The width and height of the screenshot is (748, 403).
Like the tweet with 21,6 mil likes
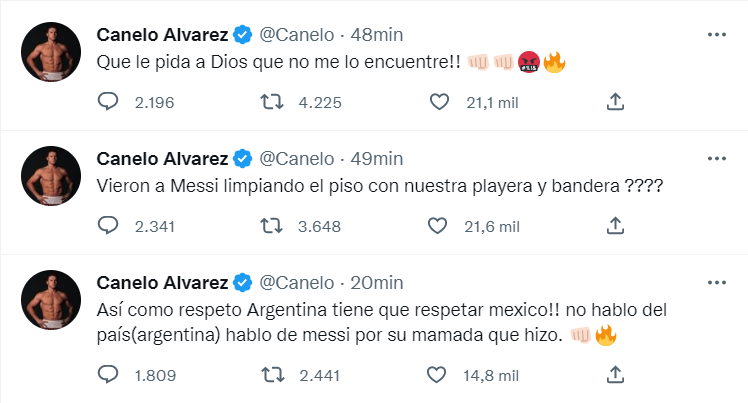(x=437, y=225)
